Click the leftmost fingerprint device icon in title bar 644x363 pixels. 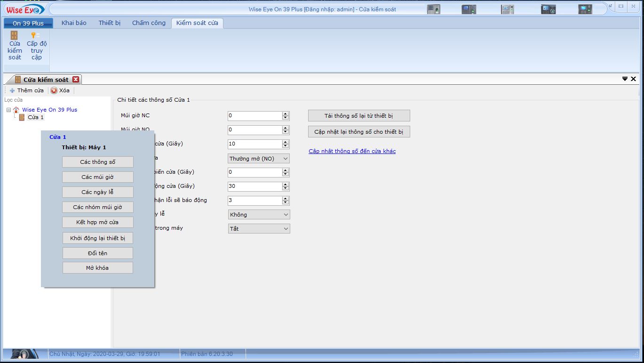433,9
